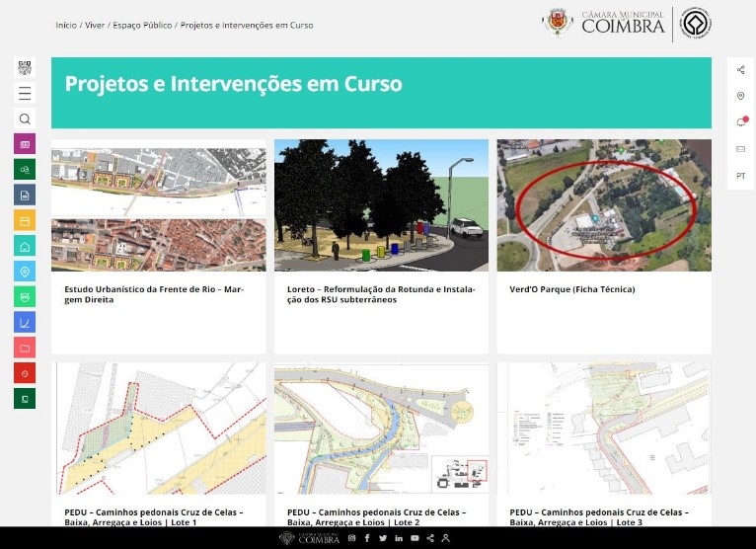Open YouTube link in footer

(x=415, y=538)
